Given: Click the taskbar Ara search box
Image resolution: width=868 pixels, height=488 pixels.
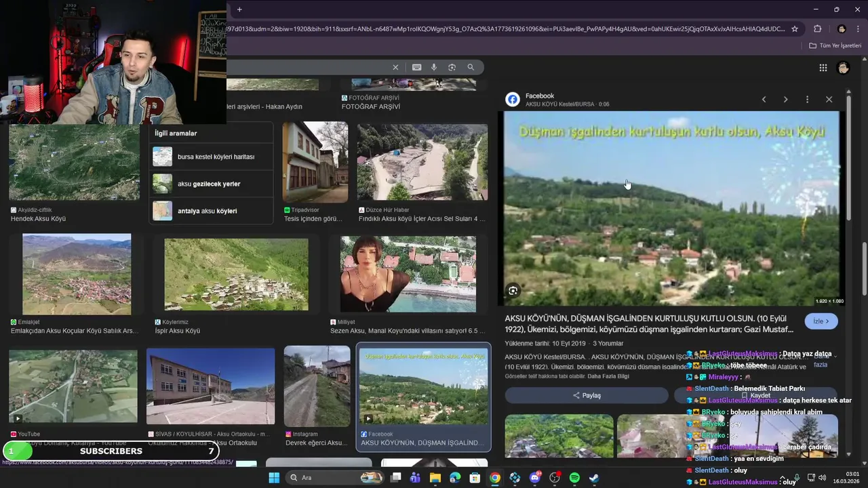Looking at the screenshot, I should [336, 478].
